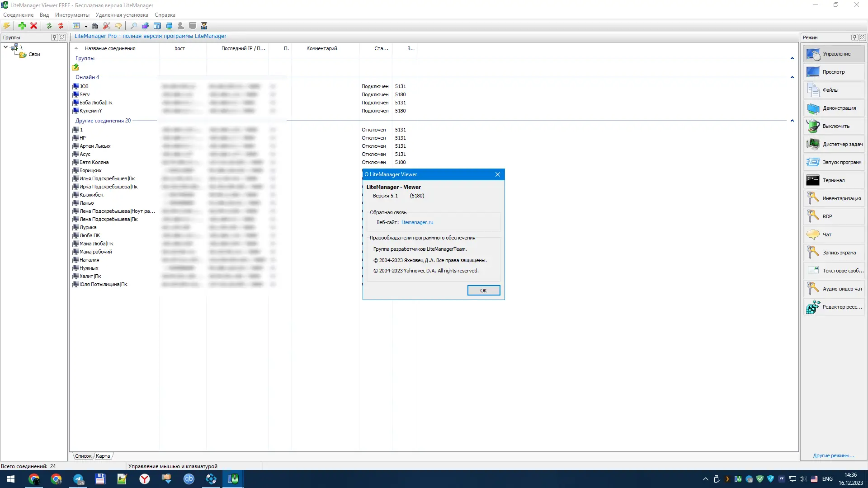
Task: Collapse the Онлайн 4 group section
Action: [792, 77]
